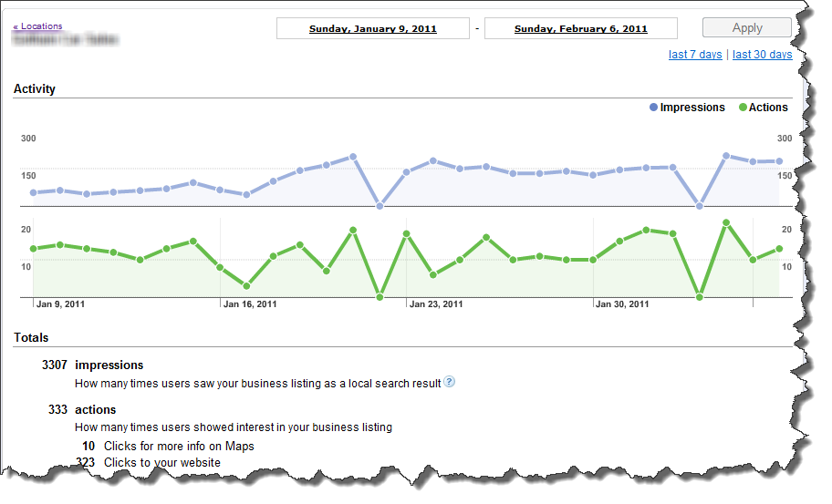Select the last 7 days link

pyautogui.click(x=695, y=55)
